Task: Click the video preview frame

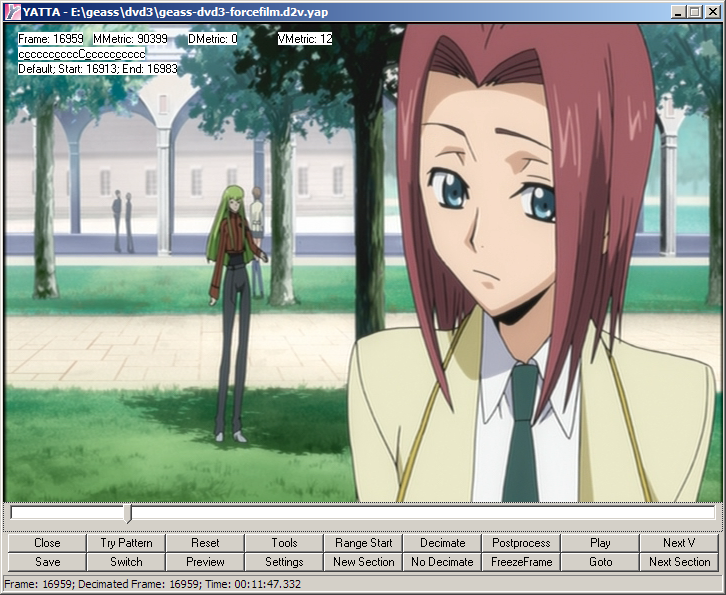Action: click(363, 263)
